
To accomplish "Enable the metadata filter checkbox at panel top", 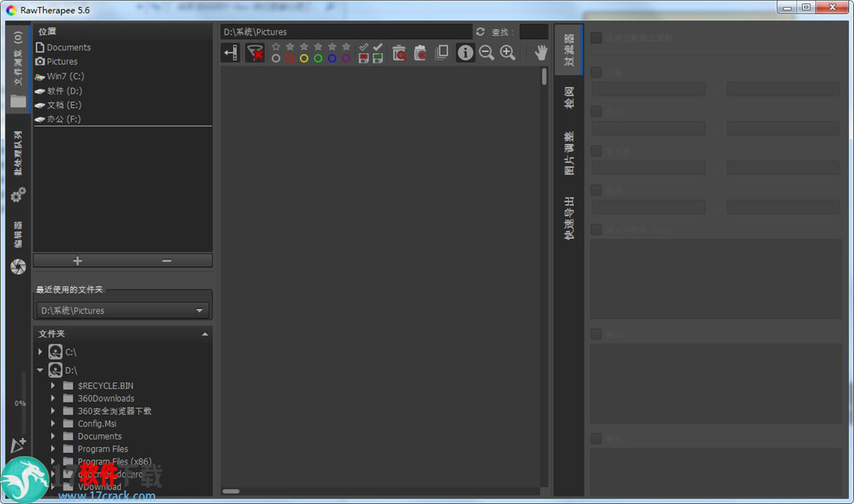I will [x=596, y=38].
